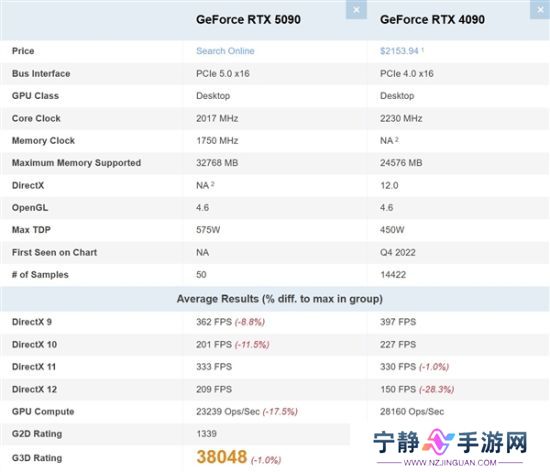Open the Search Online price link
The height and width of the screenshot is (472, 550).
point(225,51)
